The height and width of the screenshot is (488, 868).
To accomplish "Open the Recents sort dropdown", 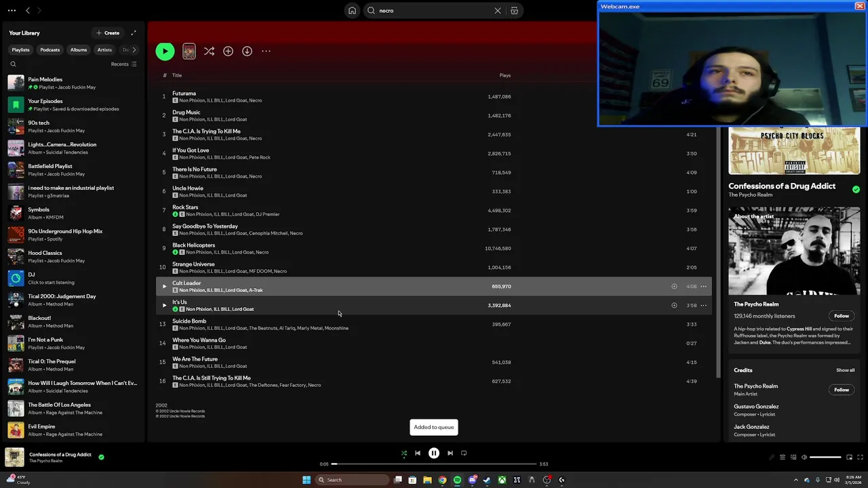I will 123,64.
